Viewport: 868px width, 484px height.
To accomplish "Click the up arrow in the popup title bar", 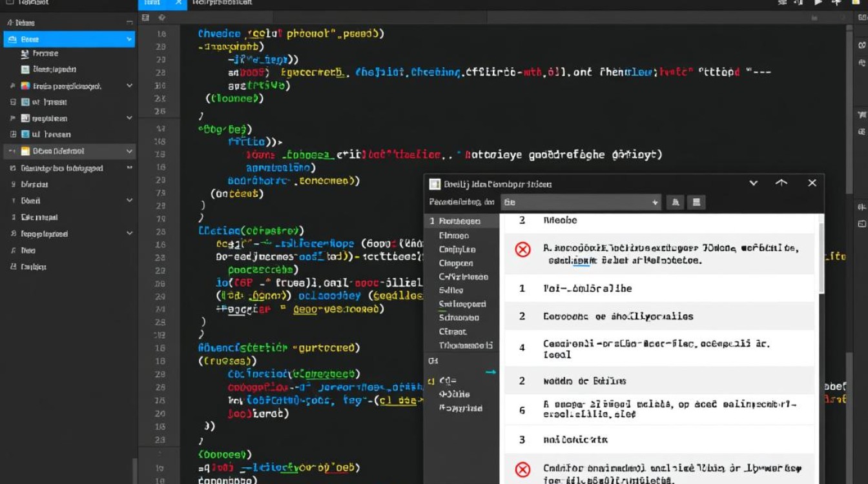I will (x=781, y=183).
